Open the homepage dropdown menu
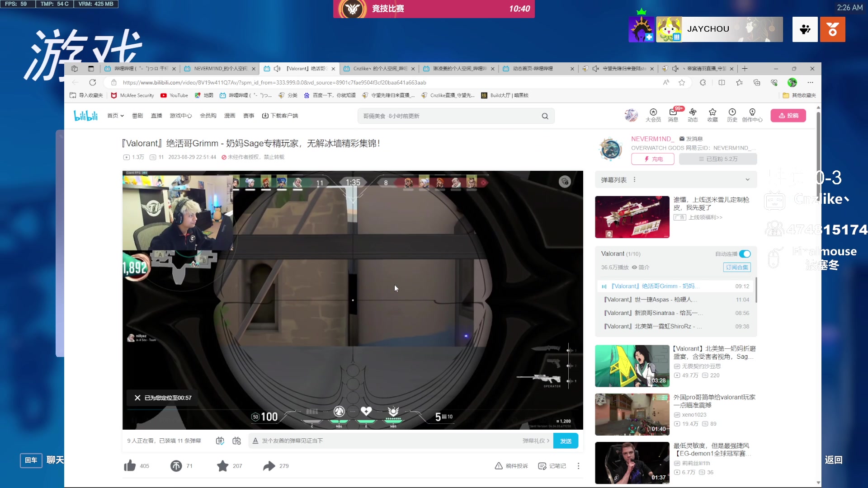The image size is (868, 488). (115, 116)
